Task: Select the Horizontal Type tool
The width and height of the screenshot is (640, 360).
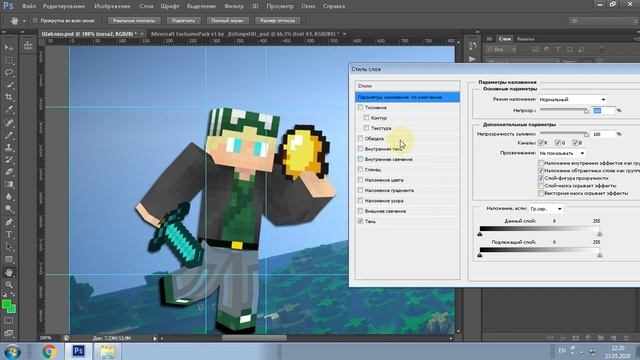Action: [9, 235]
